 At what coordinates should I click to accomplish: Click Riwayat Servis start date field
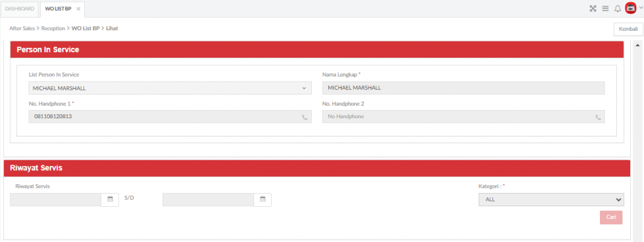(55, 199)
